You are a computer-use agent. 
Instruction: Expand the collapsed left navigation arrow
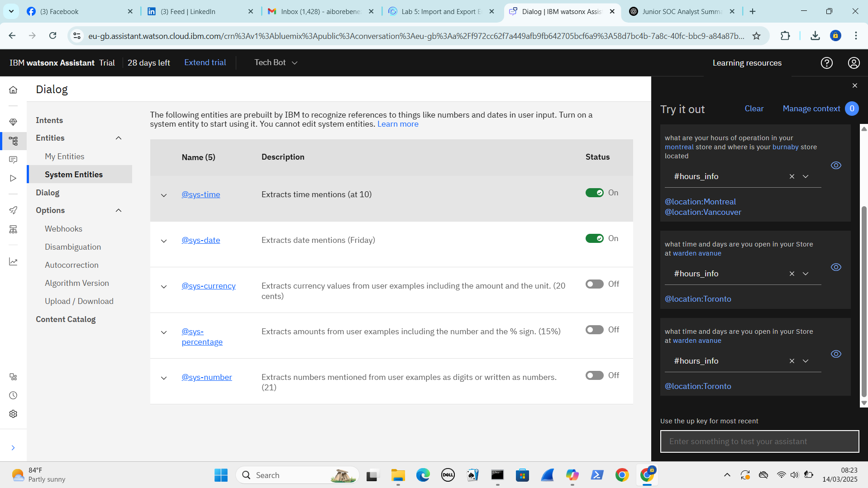13,448
